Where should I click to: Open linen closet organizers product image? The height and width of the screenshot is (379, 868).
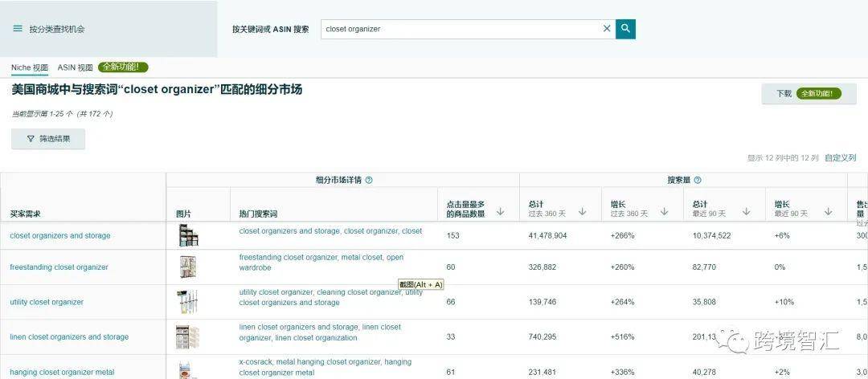[x=187, y=337]
